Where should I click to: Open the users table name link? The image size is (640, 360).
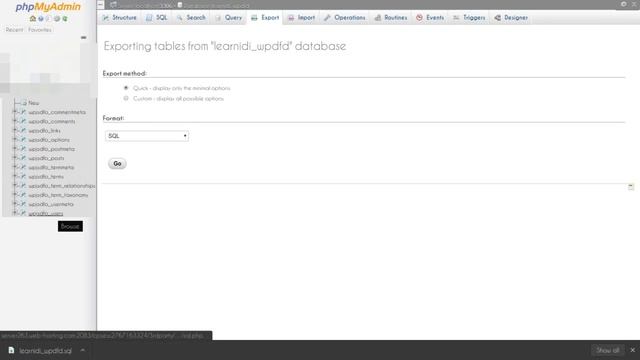pyautogui.click(x=46, y=213)
